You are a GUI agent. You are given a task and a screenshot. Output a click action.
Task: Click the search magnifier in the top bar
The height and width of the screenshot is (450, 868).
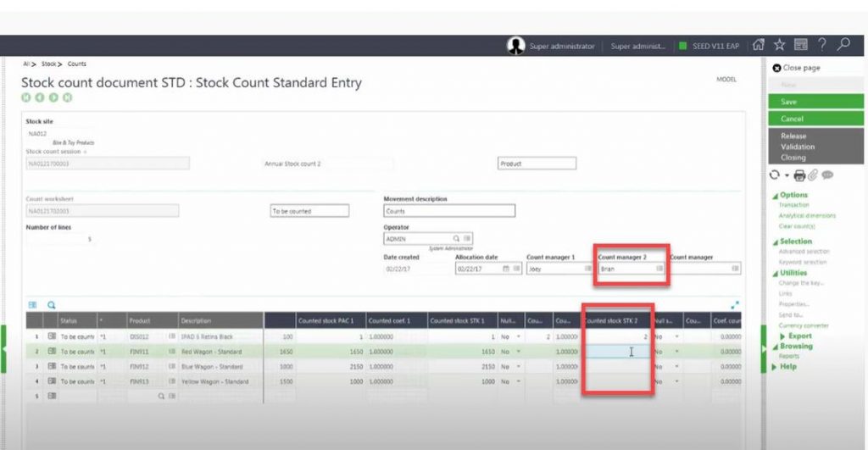pyautogui.click(x=843, y=46)
